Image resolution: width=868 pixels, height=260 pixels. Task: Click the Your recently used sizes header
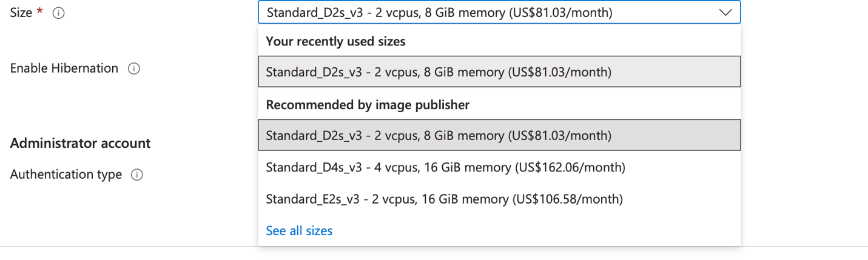point(335,41)
